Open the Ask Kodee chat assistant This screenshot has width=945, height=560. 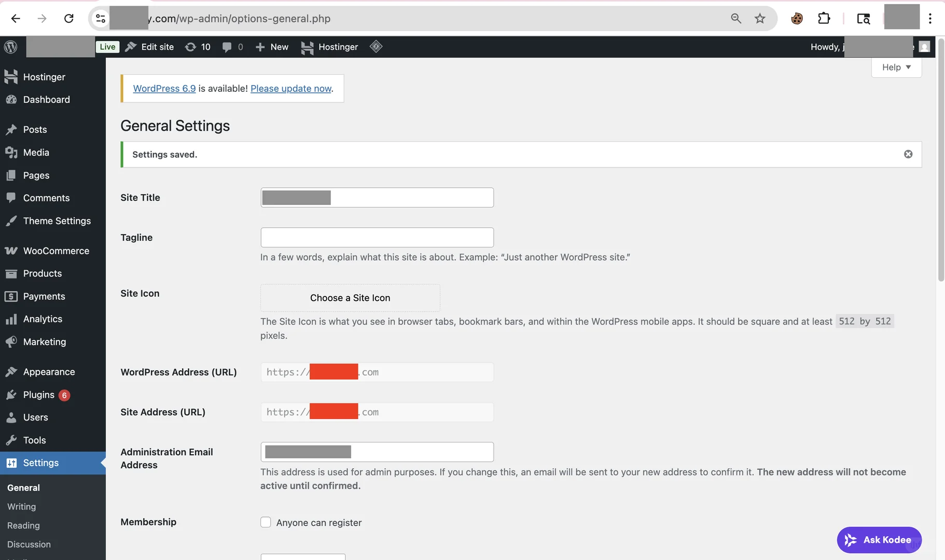(879, 540)
